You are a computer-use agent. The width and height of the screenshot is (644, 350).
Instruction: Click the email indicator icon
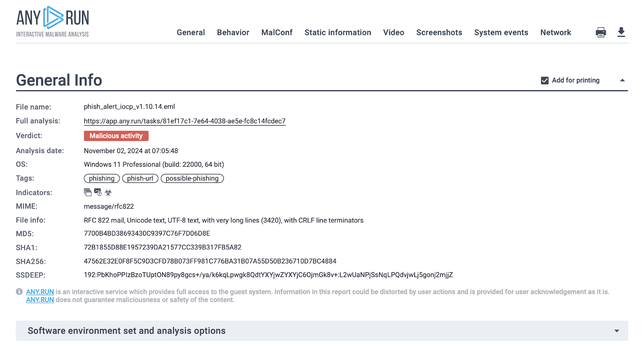point(98,192)
